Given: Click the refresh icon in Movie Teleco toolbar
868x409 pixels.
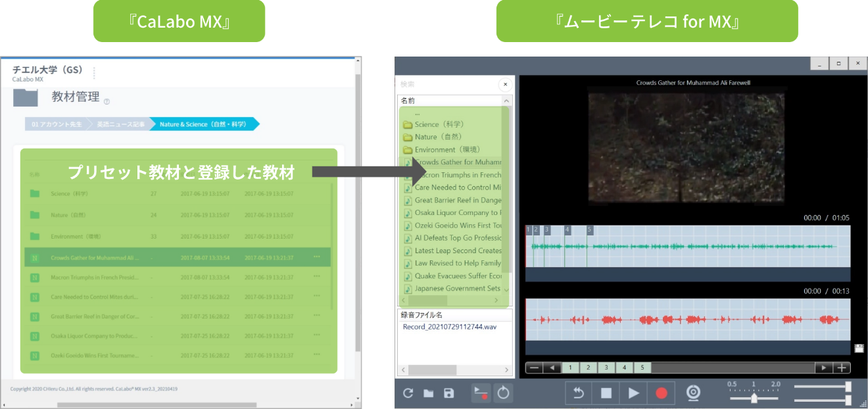Looking at the screenshot, I should click(x=408, y=393).
